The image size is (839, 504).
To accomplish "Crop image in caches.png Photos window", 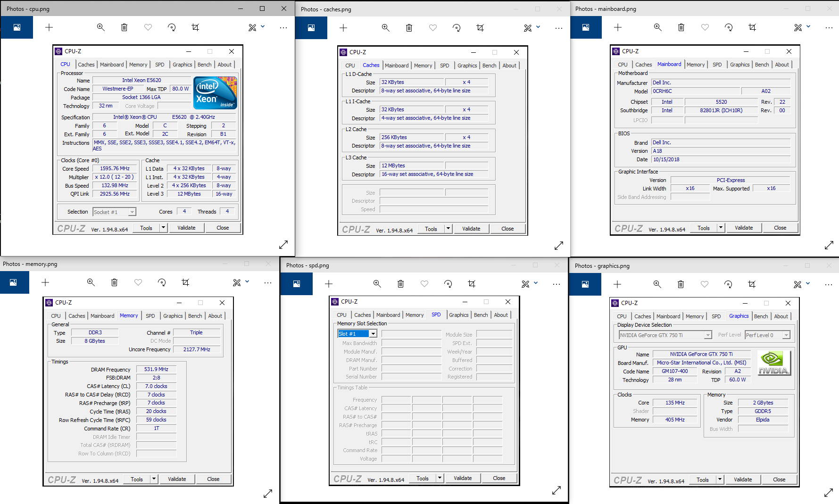I will (480, 28).
